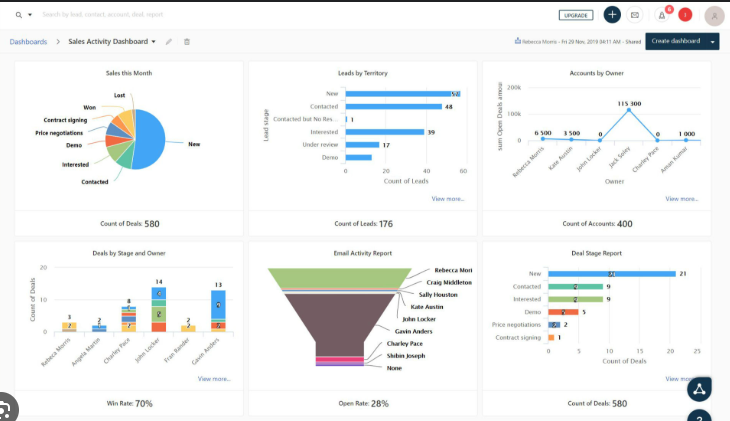This screenshot has height=421, width=730.
Task: Click the search magnifier icon
Action: click(x=18, y=15)
